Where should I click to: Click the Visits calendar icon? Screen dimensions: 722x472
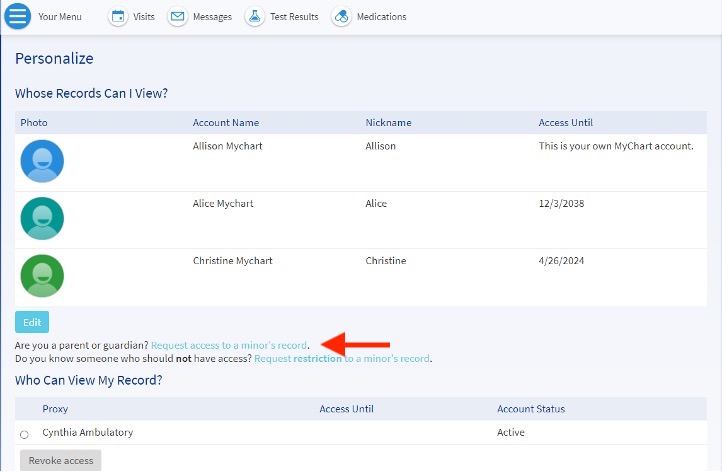(x=118, y=17)
